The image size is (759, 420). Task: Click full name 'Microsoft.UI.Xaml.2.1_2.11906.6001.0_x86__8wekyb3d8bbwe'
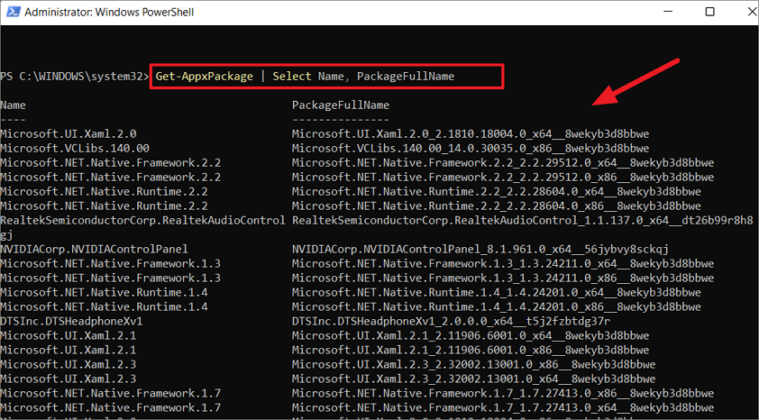[x=471, y=350]
